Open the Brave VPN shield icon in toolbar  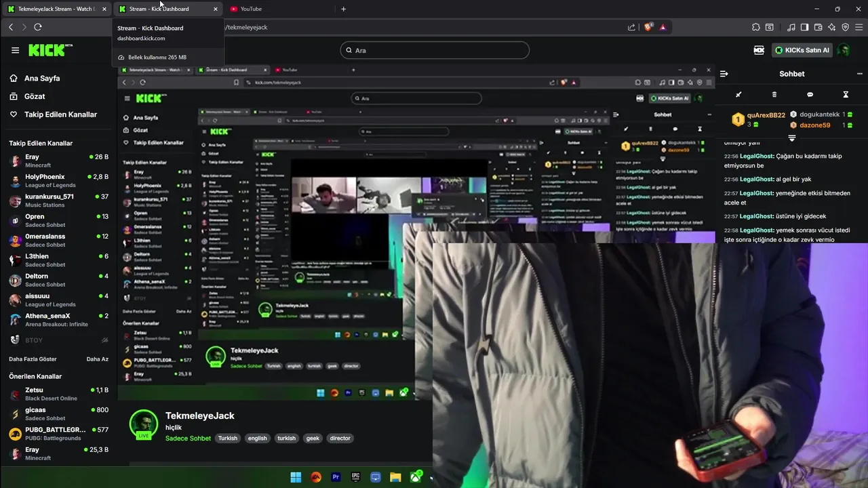846,27
